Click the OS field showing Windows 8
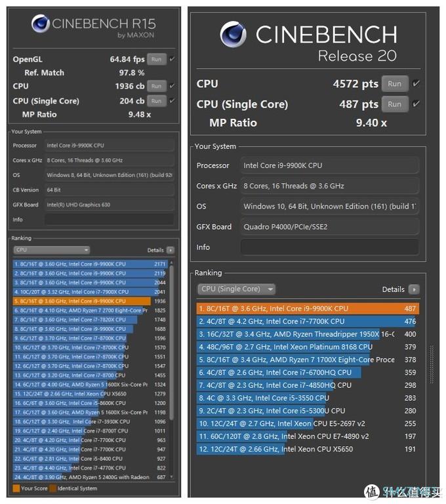Screen dimensions: 446x504 click(x=110, y=175)
